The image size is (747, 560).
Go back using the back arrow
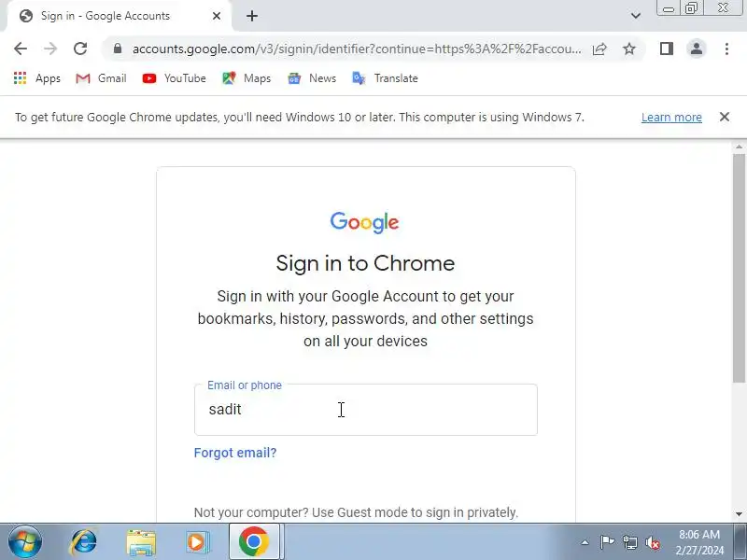click(x=21, y=49)
